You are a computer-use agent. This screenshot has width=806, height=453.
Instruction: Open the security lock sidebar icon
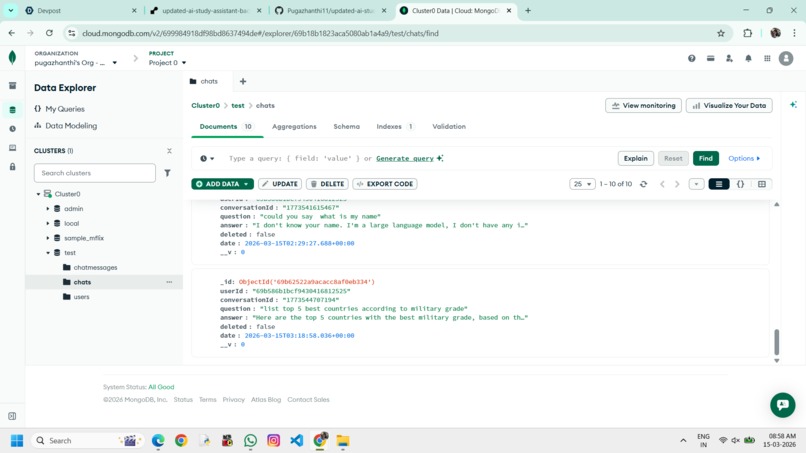tap(12, 167)
